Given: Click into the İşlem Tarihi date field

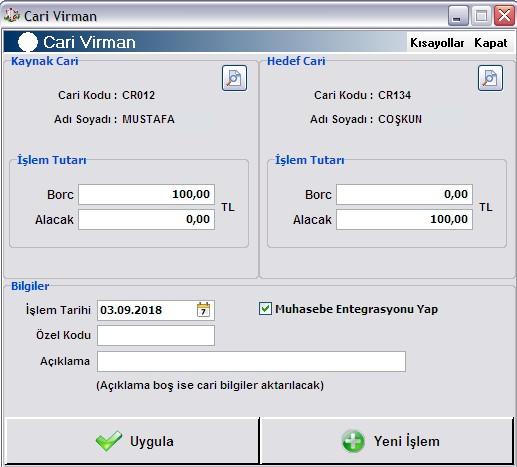Looking at the screenshot, I should coord(147,310).
